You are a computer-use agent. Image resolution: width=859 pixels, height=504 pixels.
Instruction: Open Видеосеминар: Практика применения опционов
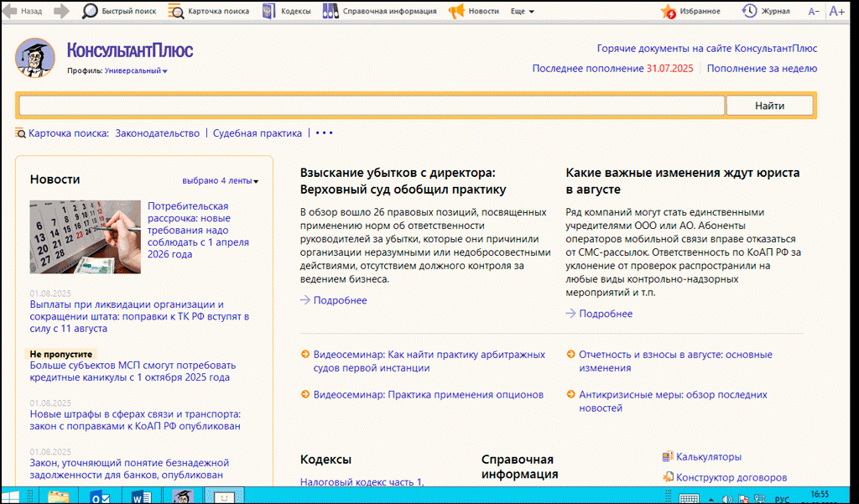[x=429, y=394]
